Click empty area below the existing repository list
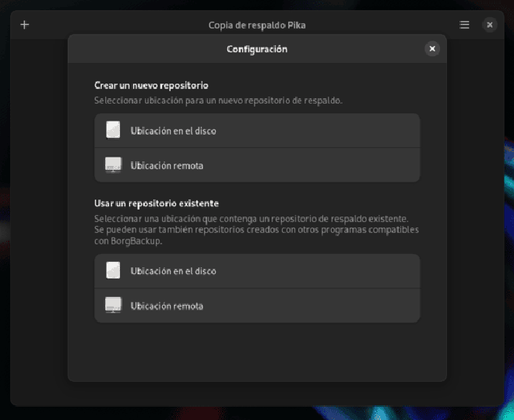This screenshot has width=514, height=420. pos(257,351)
